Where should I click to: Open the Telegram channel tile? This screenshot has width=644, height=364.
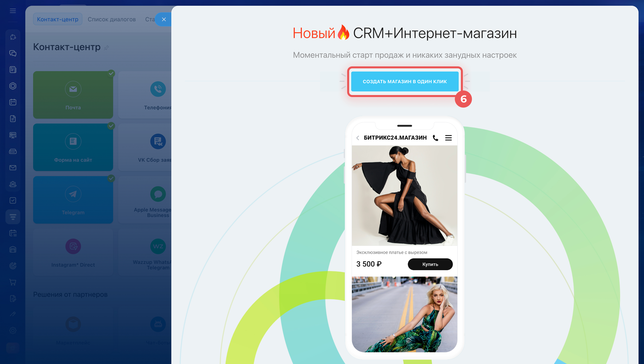coord(73,199)
